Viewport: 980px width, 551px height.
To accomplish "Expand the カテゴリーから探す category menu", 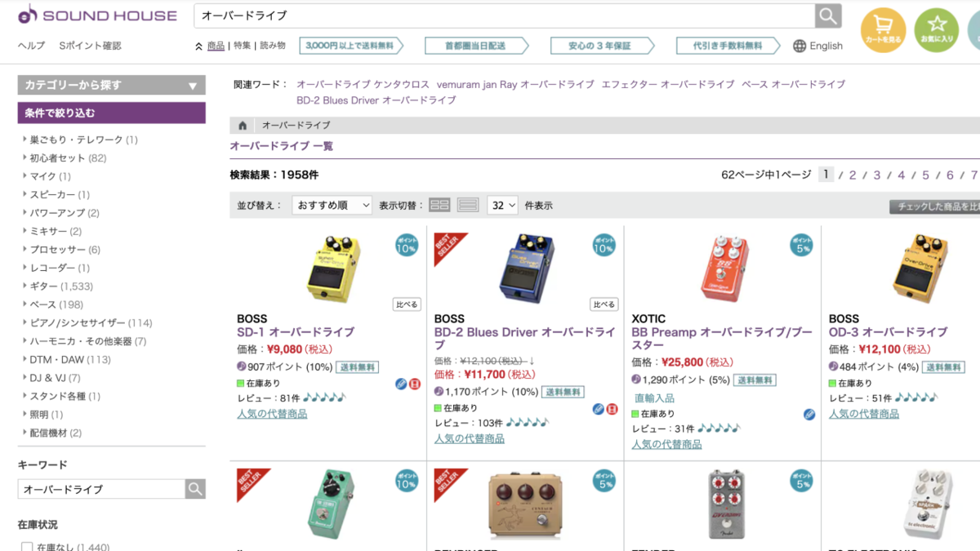I will 112,85.
